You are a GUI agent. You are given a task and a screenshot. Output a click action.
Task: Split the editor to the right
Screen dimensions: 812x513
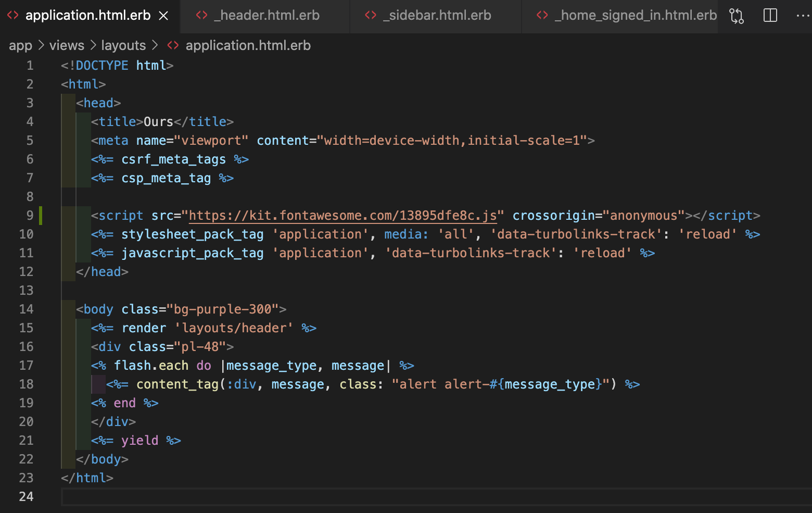tap(770, 16)
